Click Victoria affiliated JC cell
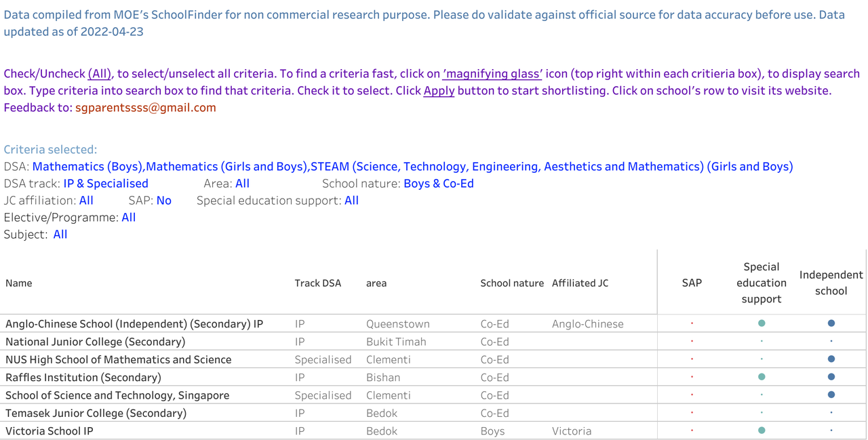The image size is (868, 440). (572, 431)
